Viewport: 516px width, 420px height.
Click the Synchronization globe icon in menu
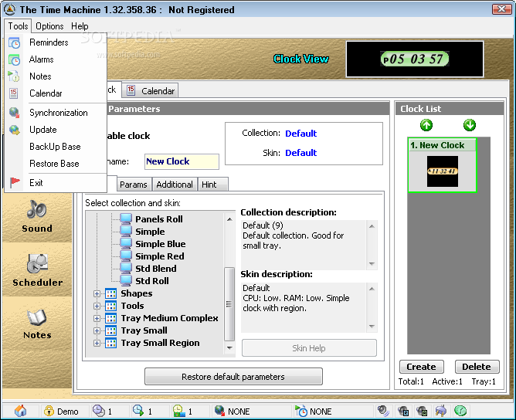pos(14,113)
